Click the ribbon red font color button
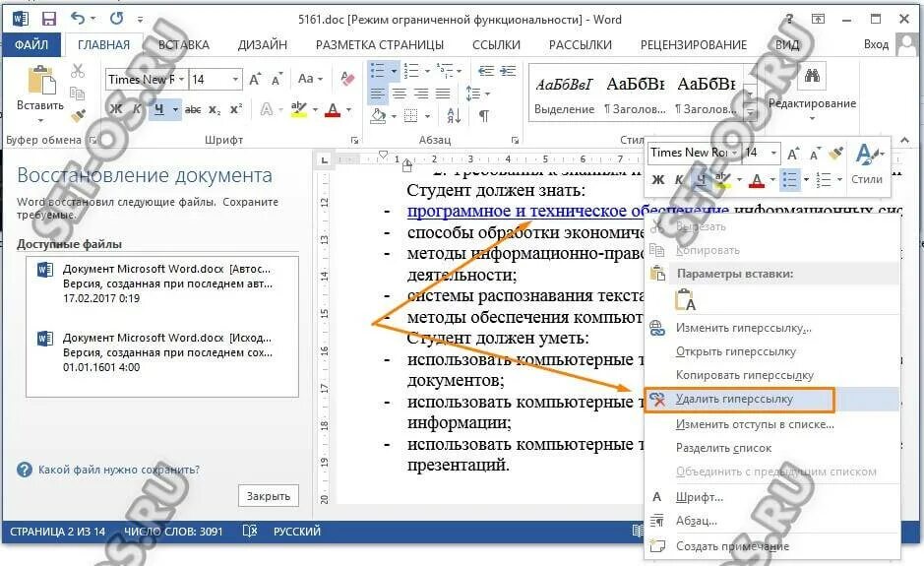The width and height of the screenshot is (924, 566). (x=333, y=109)
